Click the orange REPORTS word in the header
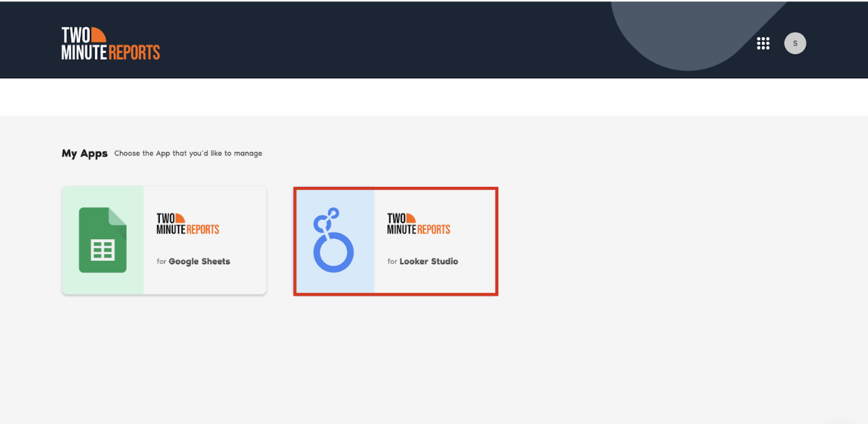The image size is (868, 424). tap(137, 52)
